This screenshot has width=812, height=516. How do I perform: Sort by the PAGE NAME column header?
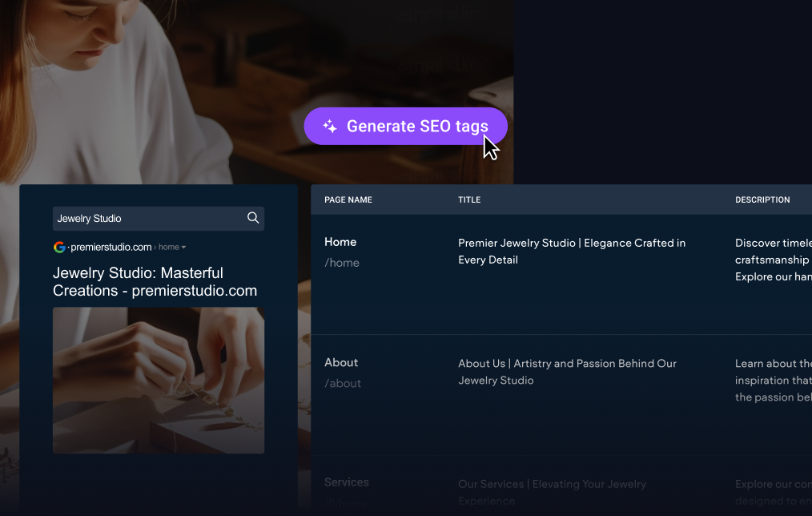pos(348,200)
